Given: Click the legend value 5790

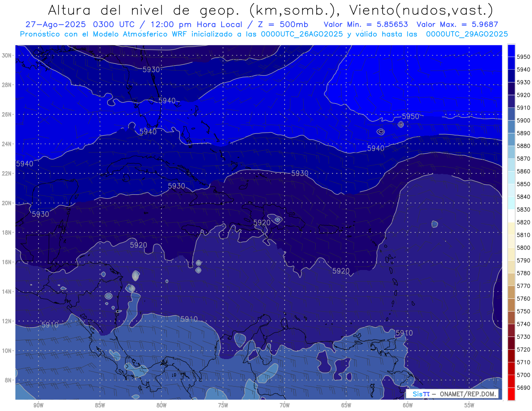Looking at the screenshot, I should point(524,260).
